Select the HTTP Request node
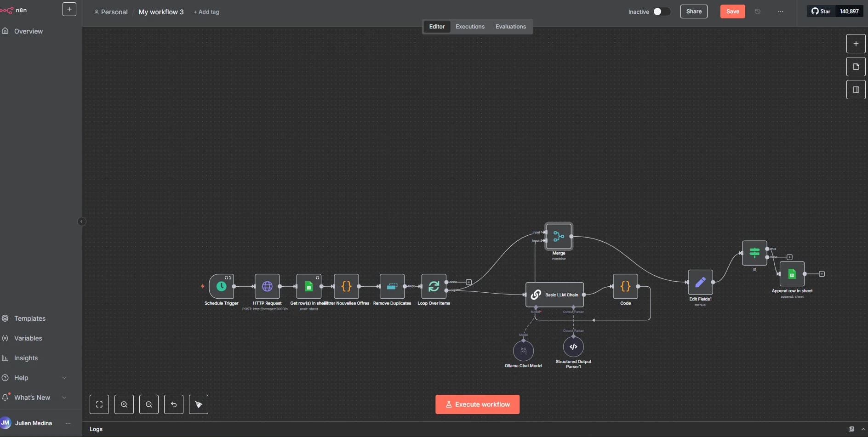Image resolution: width=868 pixels, height=437 pixels. pos(267,286)
